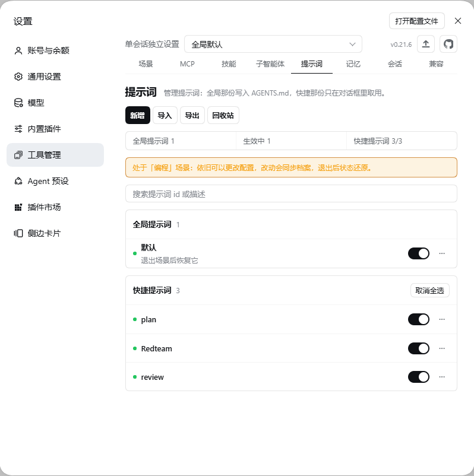Open the GitHub repository icon
The width and height of the screenshot is (474, 476).
448,45
